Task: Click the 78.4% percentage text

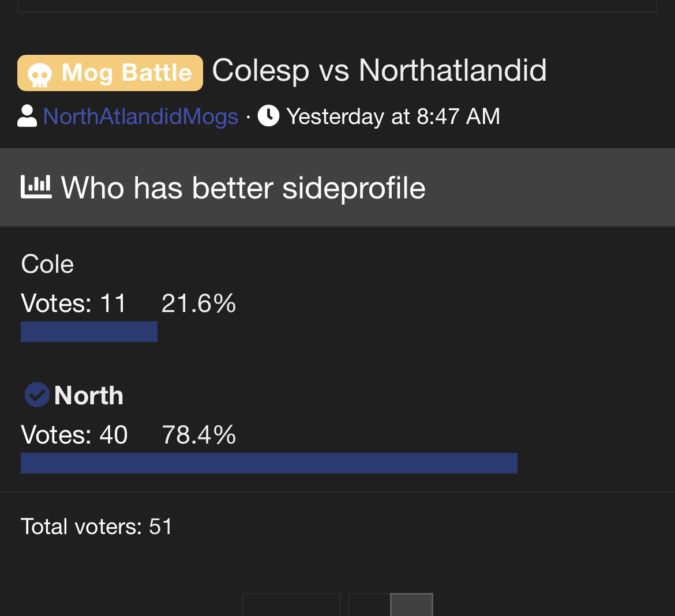Action: click(x=199, y=434)
